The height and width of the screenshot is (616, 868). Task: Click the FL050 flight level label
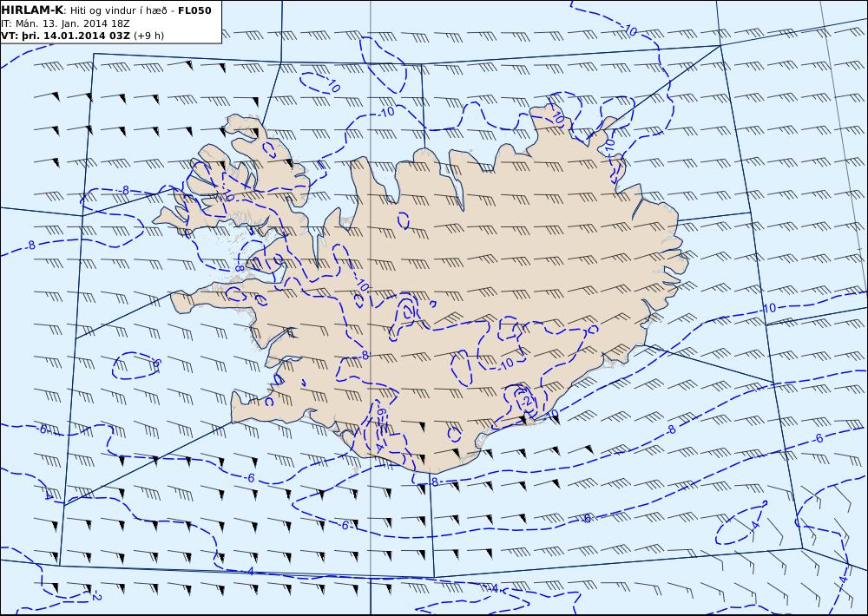point(194,10)
